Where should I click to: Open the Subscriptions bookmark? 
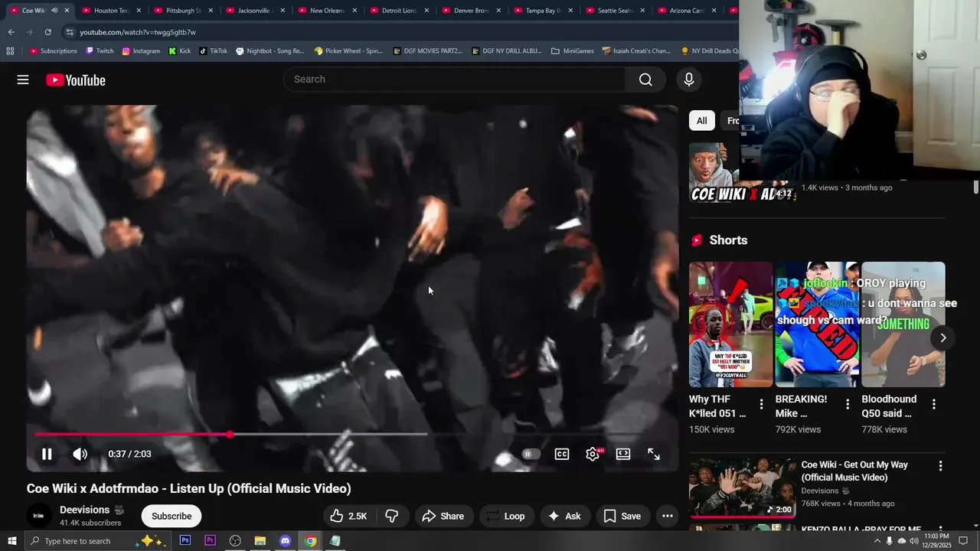click(54, 51)
